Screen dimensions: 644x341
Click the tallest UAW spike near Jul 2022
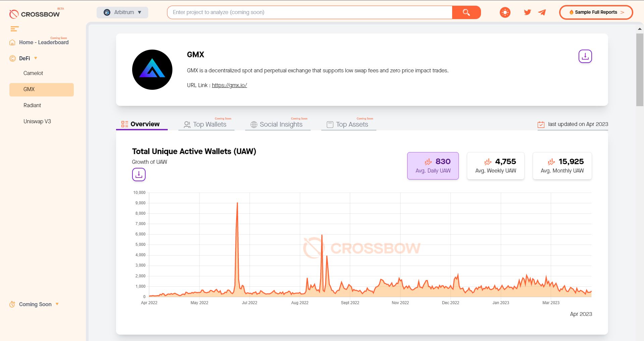click(237, 203)
